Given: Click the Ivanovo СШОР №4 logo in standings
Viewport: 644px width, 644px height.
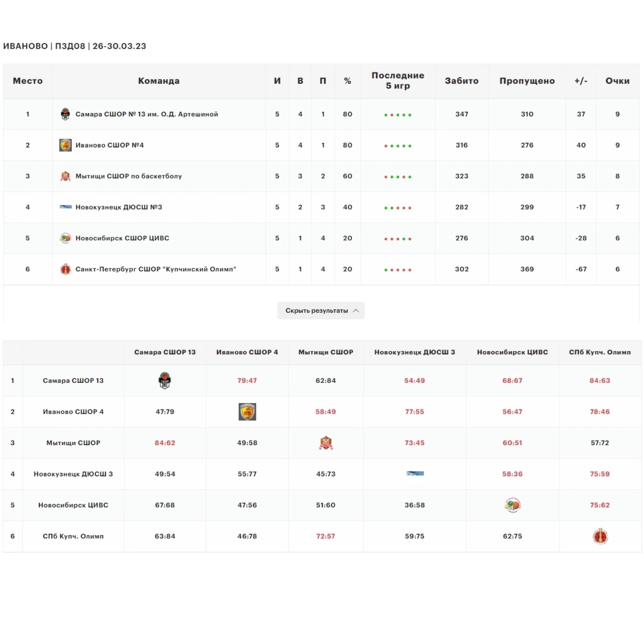Looking at the screenshot, I should tap(65, 145).
